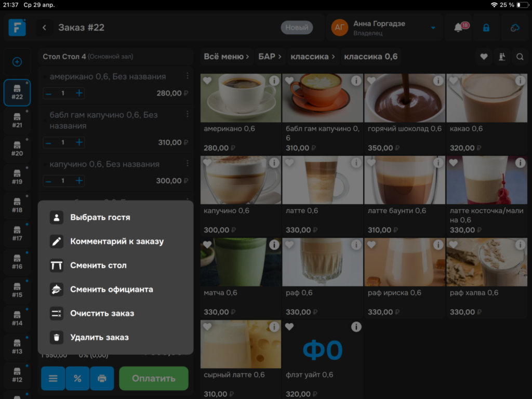Switch to order #21 tab

17,121
